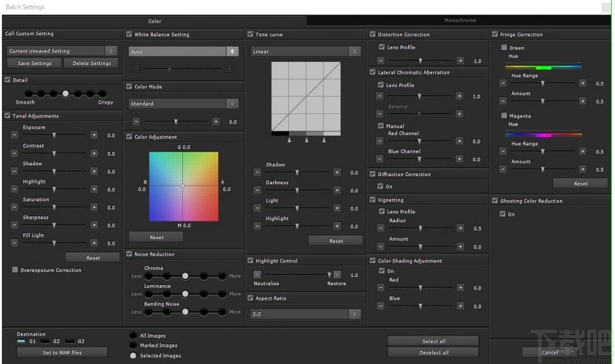Open the Tone curve Linear dropdown
Viewport: 615px width, 364px height.
(306, 51)
